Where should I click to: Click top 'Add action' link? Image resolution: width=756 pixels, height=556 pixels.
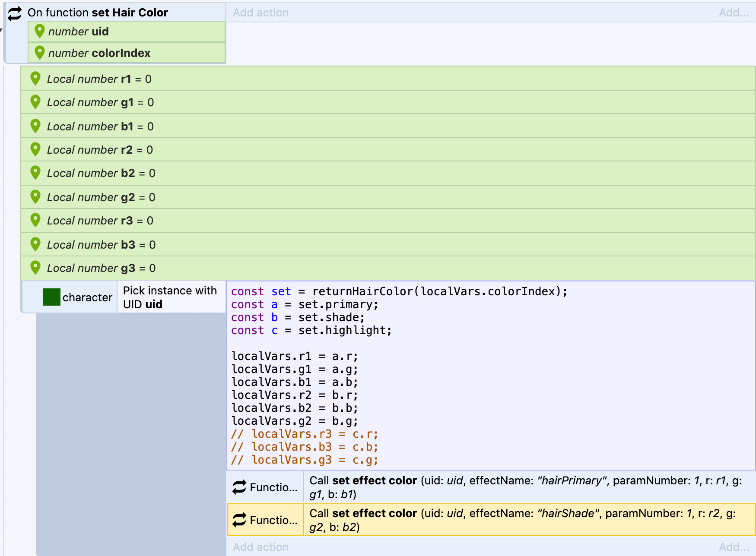(x=261, y=13)
